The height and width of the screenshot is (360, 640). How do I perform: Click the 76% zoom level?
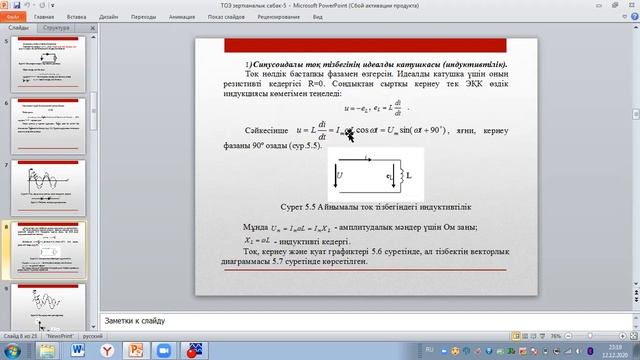[x=556, y=336]
